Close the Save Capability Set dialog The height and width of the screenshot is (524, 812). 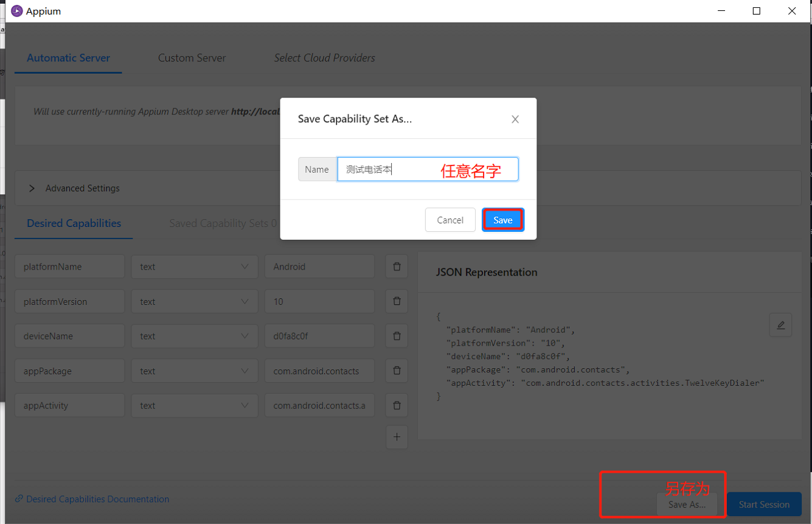[515, 119]
